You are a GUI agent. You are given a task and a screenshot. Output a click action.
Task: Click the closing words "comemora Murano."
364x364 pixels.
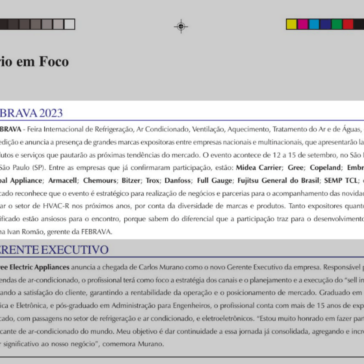[133, 343]
